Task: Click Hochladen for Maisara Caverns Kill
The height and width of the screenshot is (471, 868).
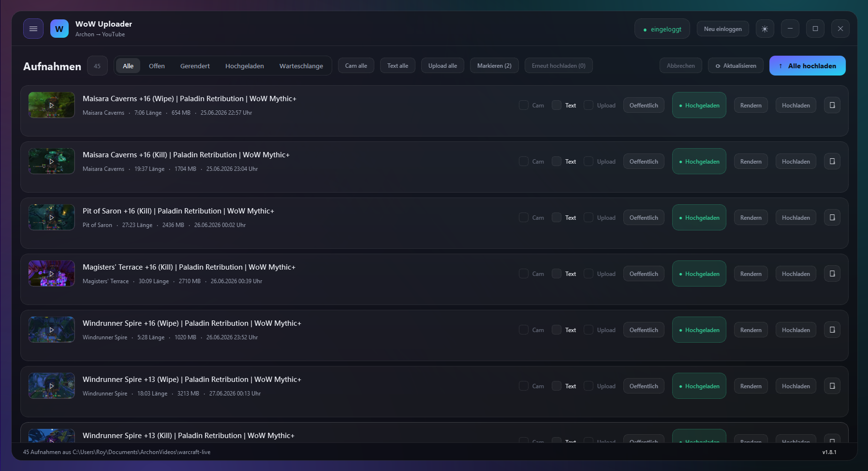Action: [x=796, y=162]
